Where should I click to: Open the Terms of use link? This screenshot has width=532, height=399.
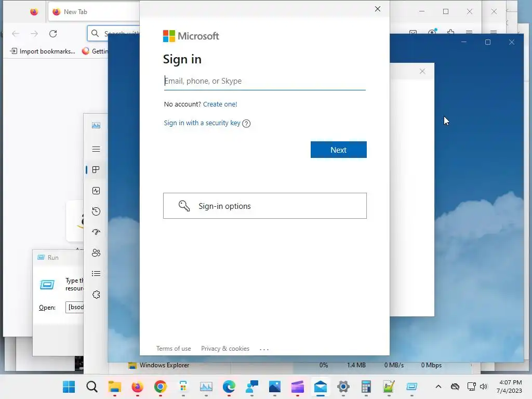tap(174, 349)
